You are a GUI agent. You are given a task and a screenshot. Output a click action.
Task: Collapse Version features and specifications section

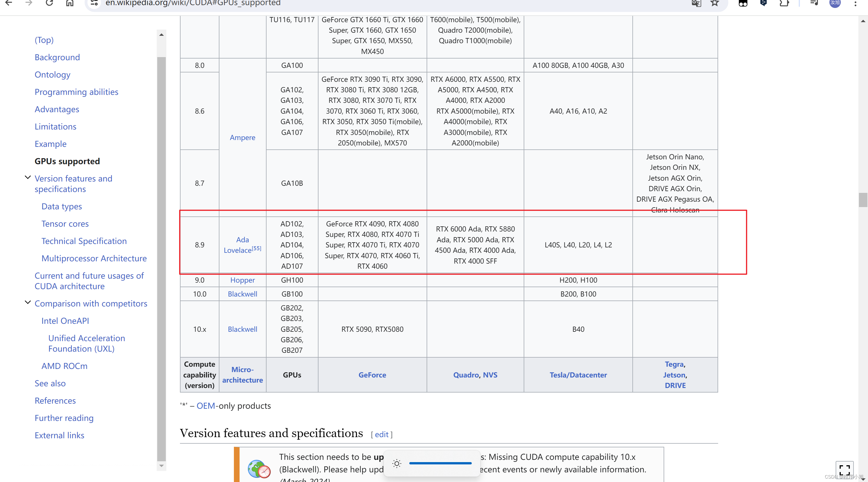pos(28,178)
